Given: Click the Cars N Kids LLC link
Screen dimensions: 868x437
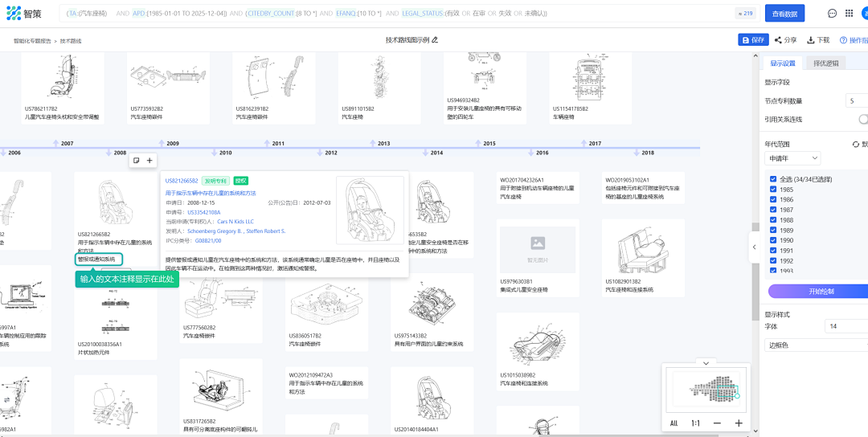Looking at the screenshot, I should coord(235,221).
